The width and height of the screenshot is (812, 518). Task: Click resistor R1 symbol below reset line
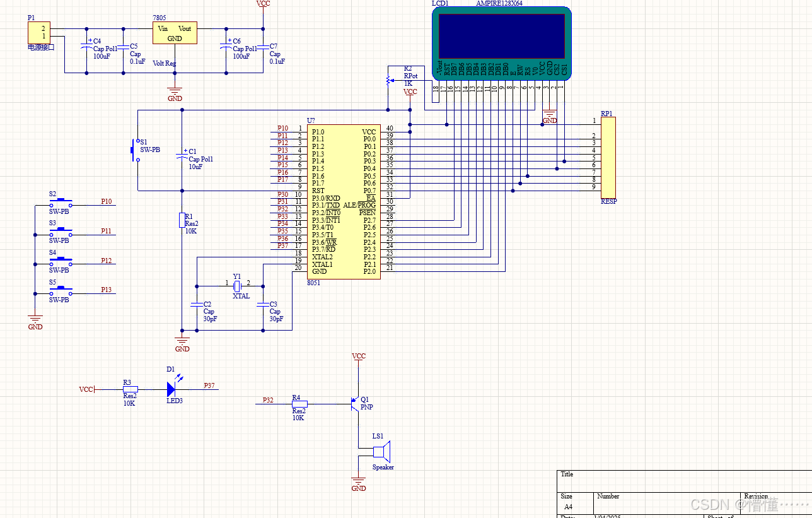click(x=182, y=220)
